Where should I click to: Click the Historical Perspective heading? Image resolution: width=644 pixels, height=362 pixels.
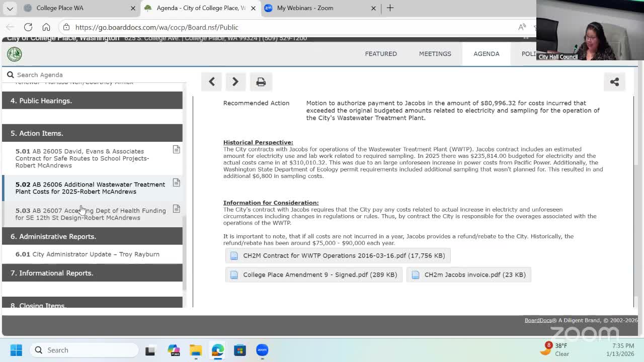click(x=258, y=142)
